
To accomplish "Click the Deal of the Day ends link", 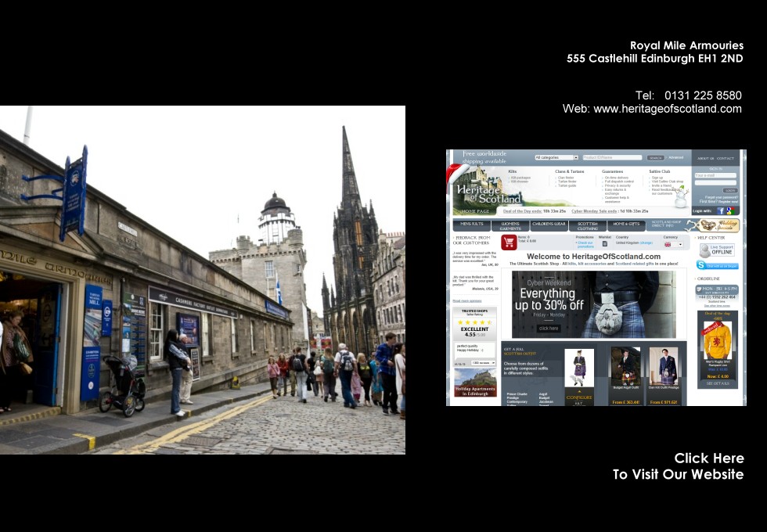I will click(x=523, y=211).
